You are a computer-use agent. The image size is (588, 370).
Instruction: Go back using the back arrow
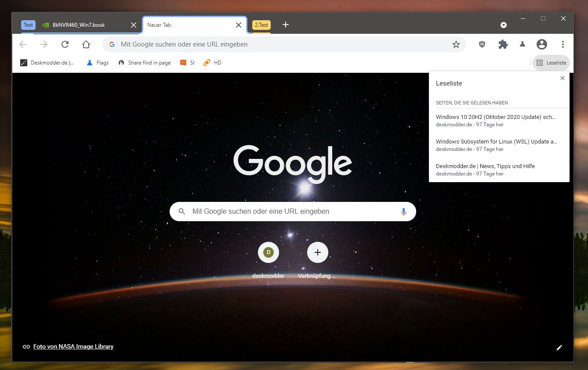(23, 44)
